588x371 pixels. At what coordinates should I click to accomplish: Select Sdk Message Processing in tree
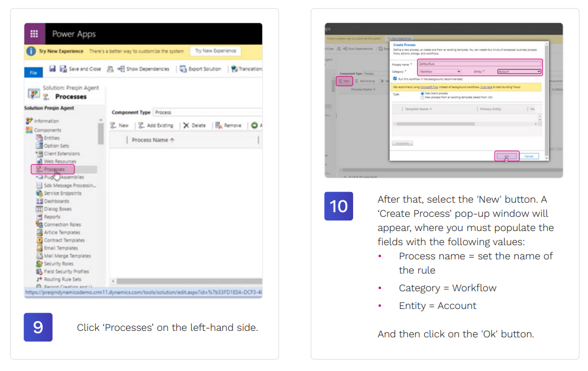[x=66, y=185]
